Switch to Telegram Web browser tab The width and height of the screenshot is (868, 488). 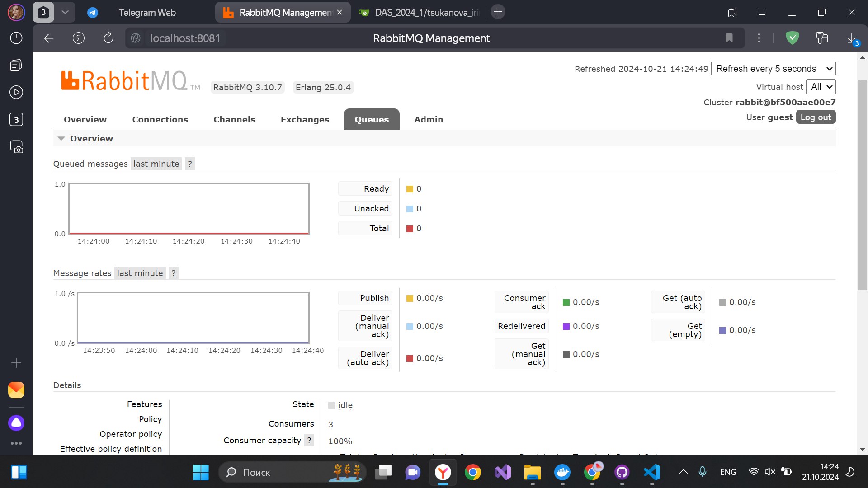pos(147,13)
